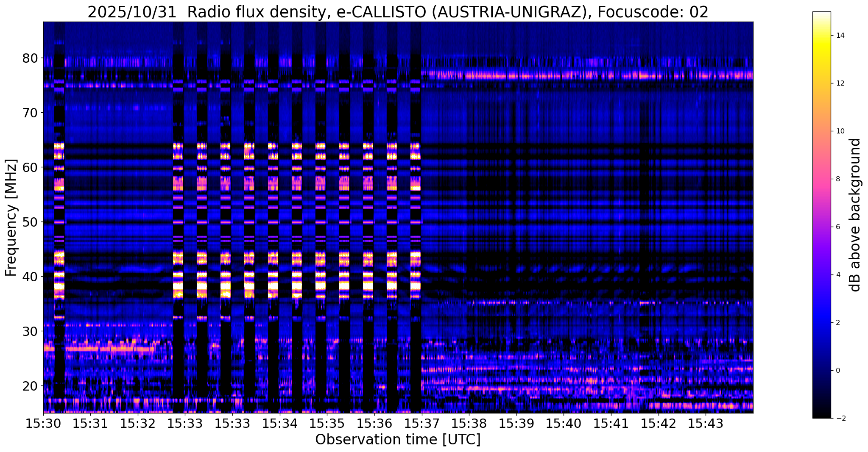Click the 15:39 time tick label
The image size is (868, 452).
point(516,423)
